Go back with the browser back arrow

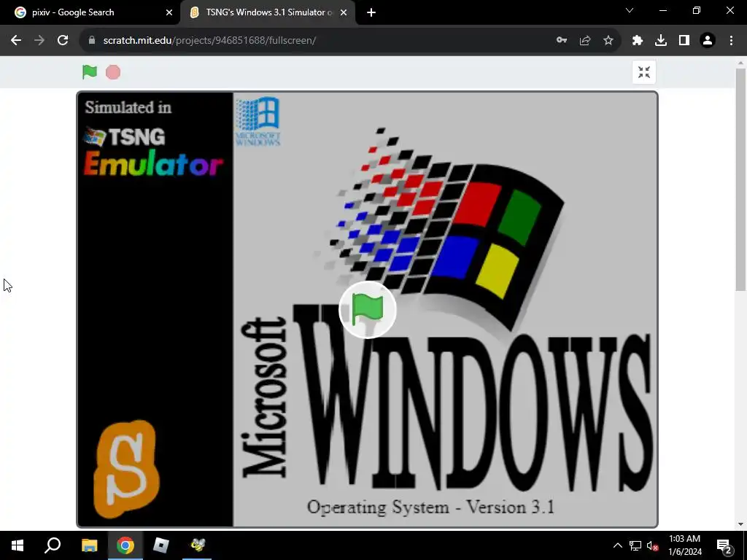[16, 41]
